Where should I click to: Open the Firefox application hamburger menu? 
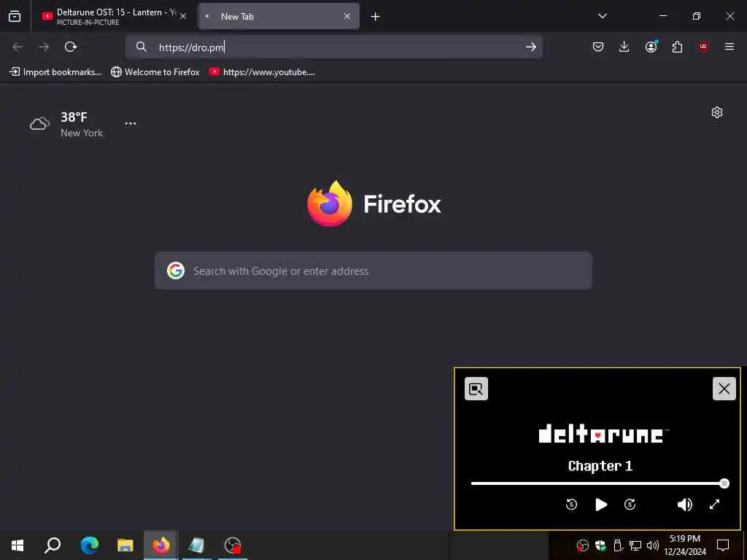729,47
